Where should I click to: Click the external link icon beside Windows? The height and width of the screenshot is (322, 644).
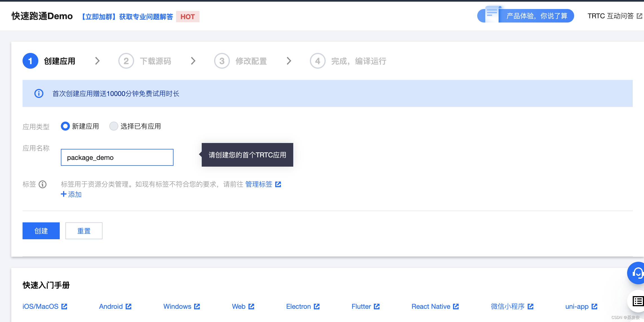pos(197,306)
